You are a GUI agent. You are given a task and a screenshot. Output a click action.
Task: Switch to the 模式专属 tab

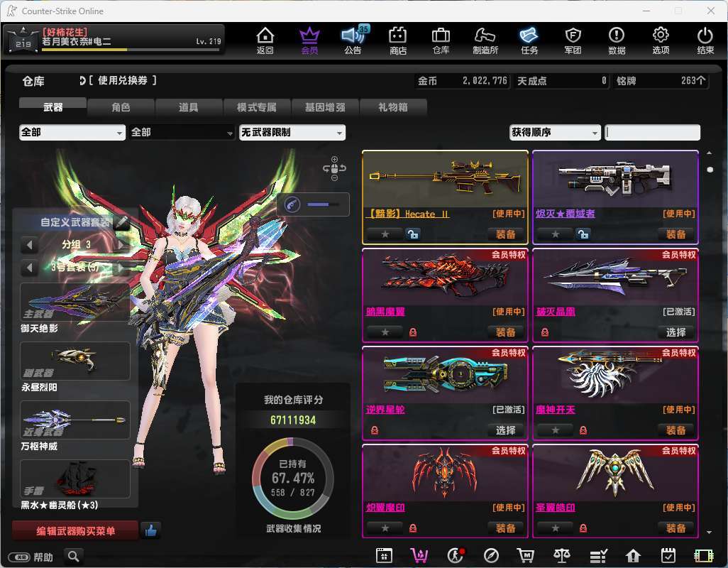(x=257, y=106)
